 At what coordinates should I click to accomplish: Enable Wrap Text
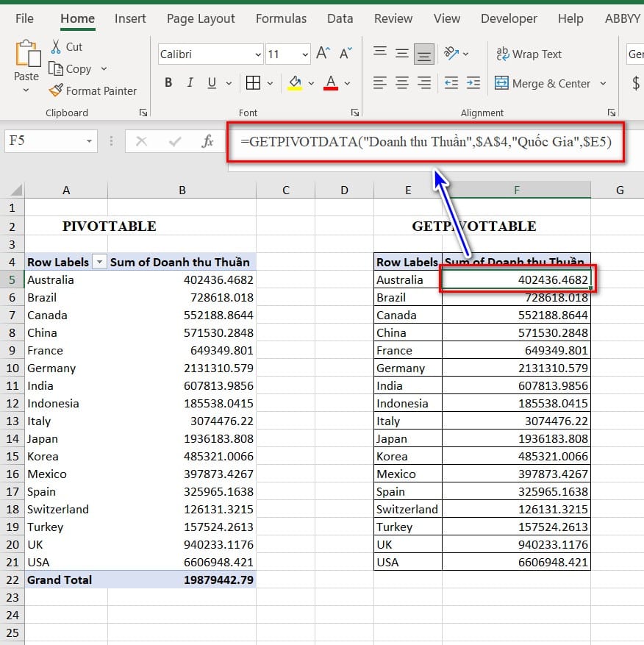click(x=529, y=54)
